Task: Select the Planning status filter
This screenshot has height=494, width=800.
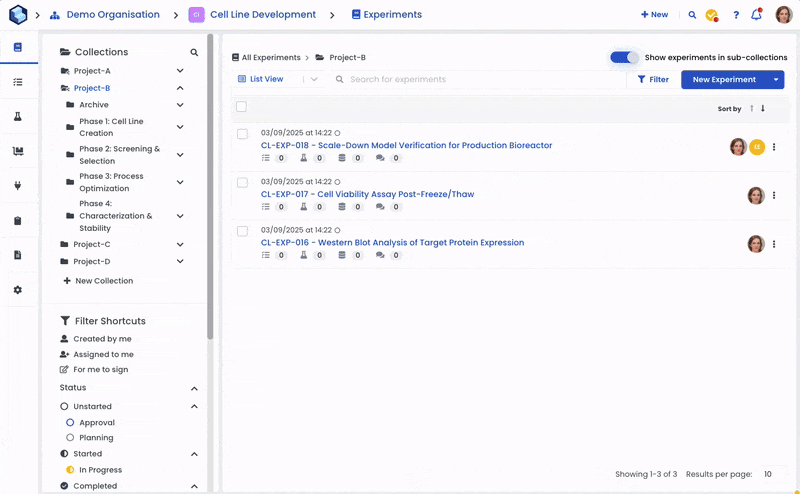Action: point(89,437)
